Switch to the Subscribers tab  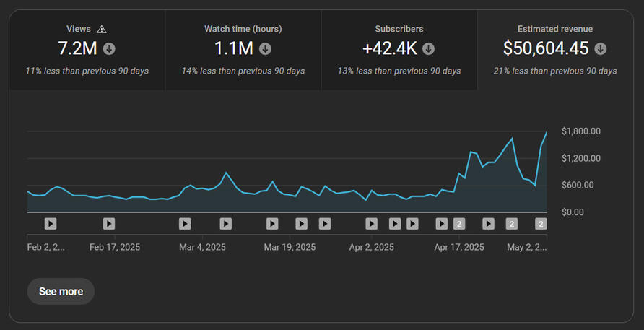(x=399, y=50)
